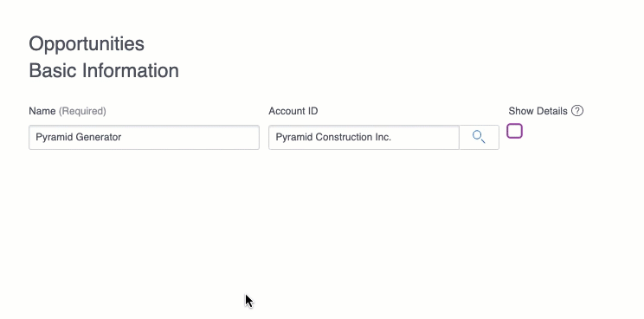
Task: Click the Show Details label text
Action: click(x=538, y=111)
